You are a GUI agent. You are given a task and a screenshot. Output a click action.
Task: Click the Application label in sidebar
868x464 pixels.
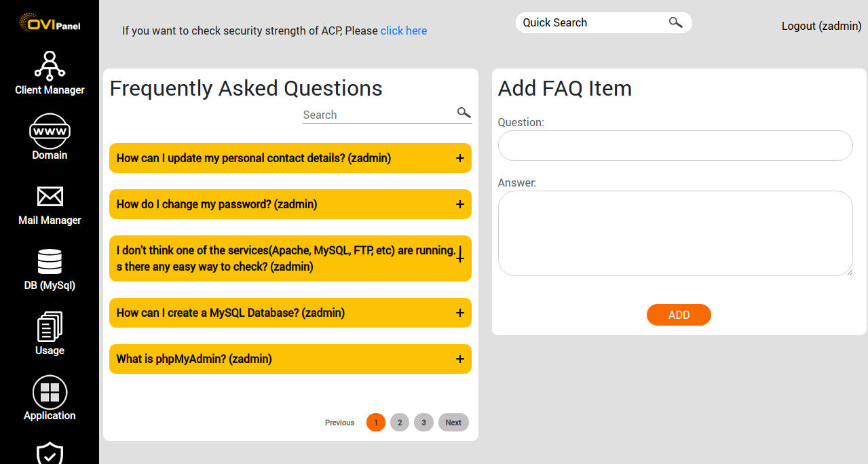click(50, 416)
